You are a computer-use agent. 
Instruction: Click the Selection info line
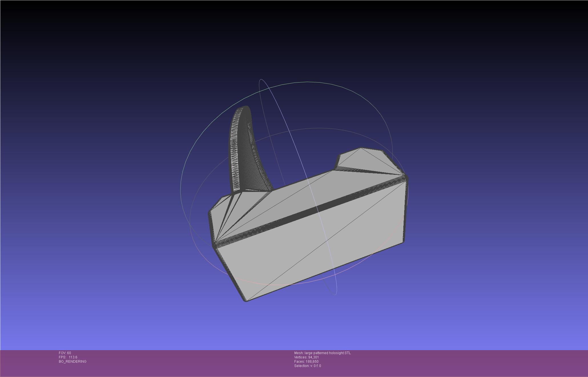point(307,366)
